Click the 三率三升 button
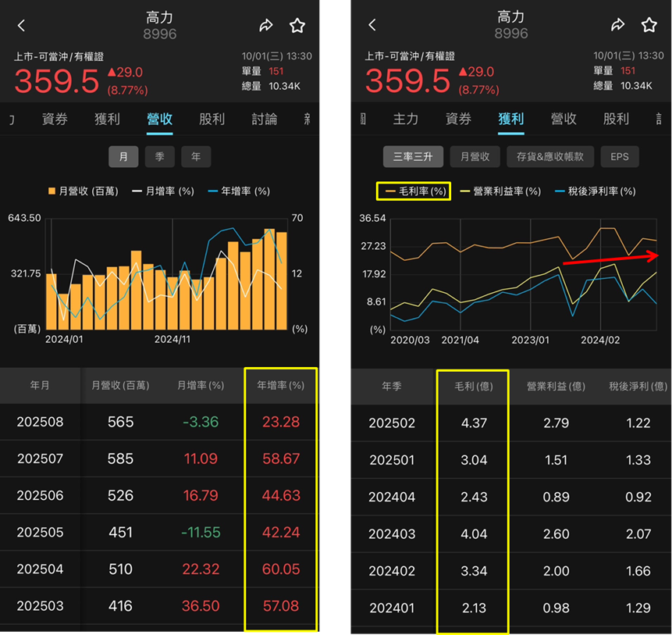Image resolution: width=672 pixels, height=635 pixels. pyautogui.click(x=413, y=157)
